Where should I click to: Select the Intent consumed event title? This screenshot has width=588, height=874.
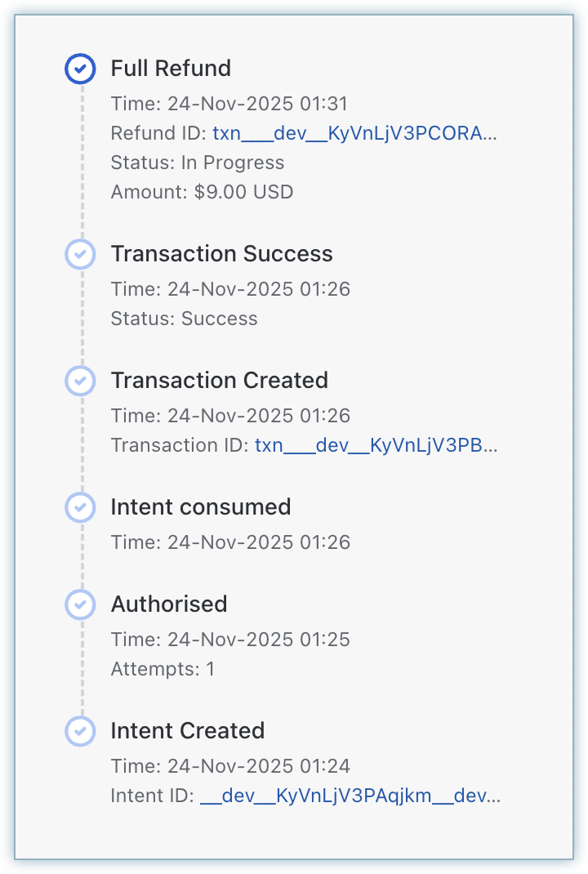point(200,507)
